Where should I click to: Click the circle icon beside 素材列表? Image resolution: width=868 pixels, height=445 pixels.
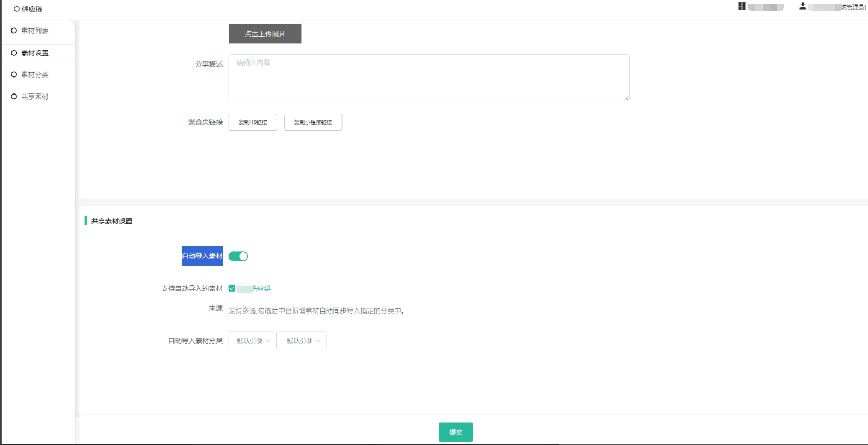(x=14, y=30)
